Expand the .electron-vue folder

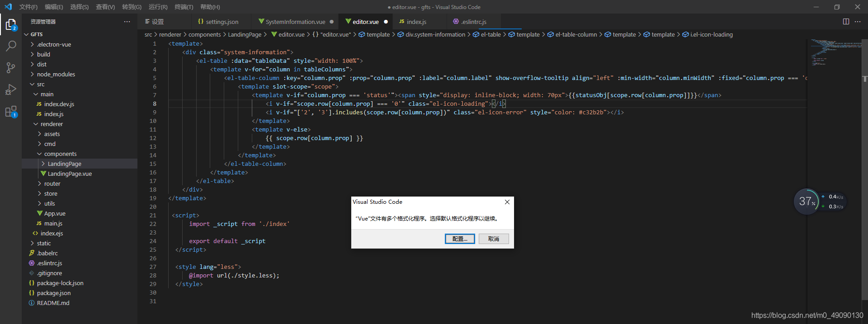point(80,44)
